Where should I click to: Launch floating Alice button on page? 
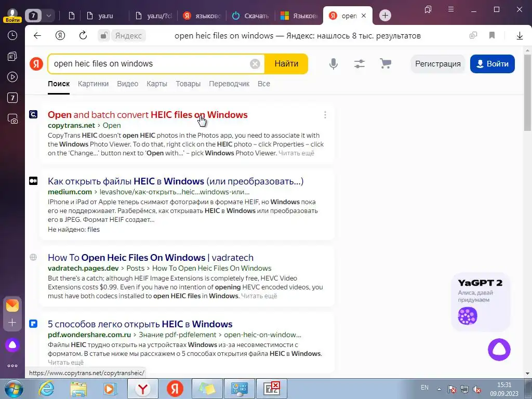(x=499, y=350)
